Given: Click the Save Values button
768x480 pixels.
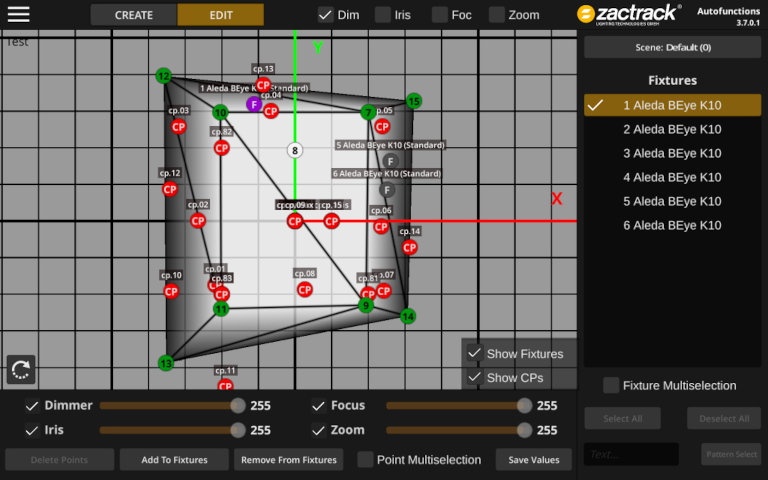Looking at the screenshot, I should click(533, 459).
